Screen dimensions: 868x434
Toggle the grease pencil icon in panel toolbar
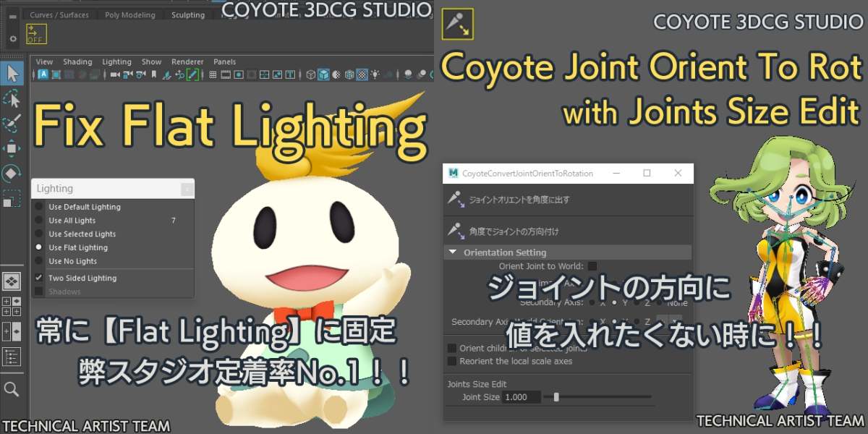193,74
